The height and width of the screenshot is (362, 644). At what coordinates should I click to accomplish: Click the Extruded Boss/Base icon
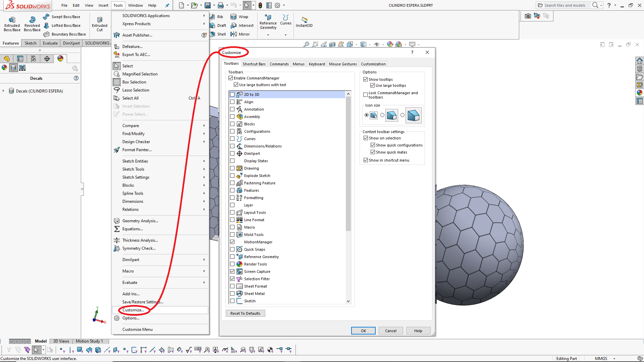[12, 20]
